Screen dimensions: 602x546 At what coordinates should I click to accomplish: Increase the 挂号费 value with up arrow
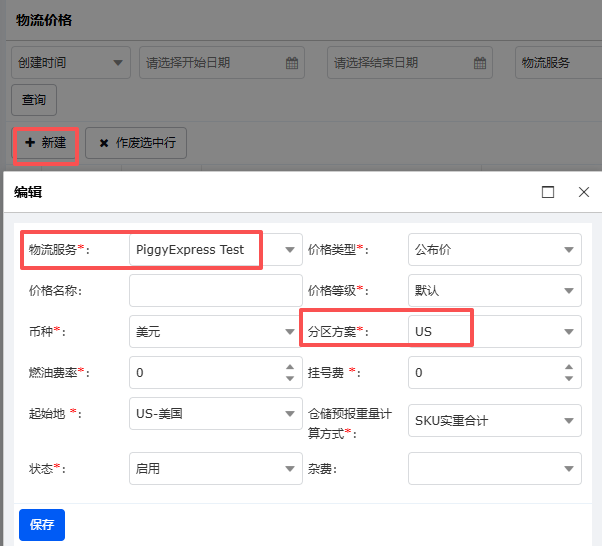(x=569, y=366)
